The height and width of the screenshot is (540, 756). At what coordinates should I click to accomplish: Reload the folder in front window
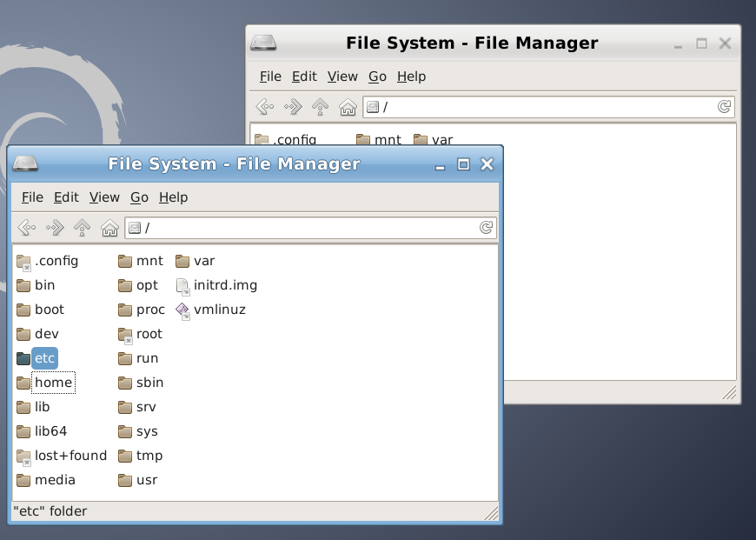486,227
